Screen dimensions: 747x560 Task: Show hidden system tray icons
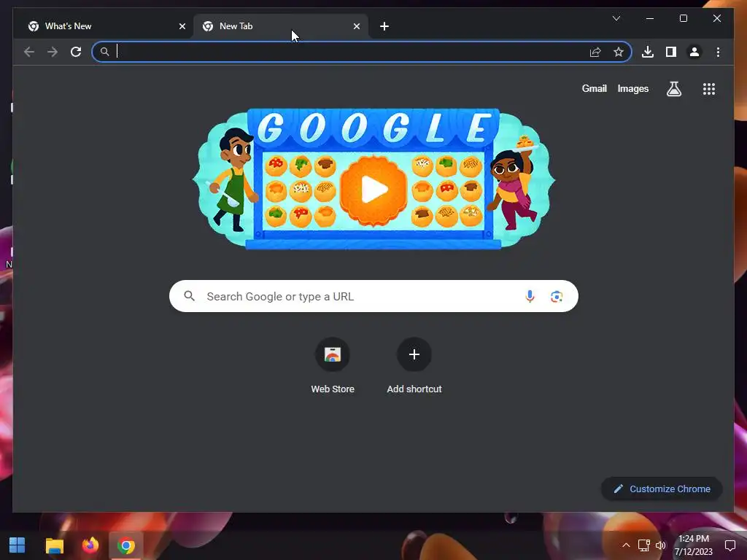626,545
